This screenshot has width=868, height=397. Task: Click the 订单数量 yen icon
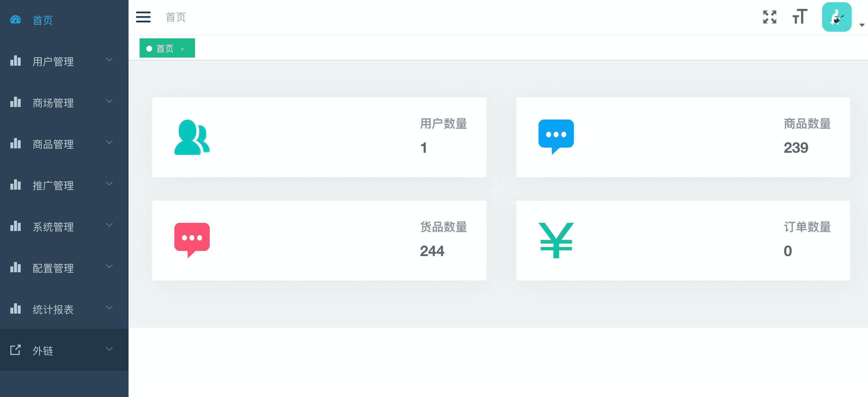pyautogui.click(x=556, y=240)
